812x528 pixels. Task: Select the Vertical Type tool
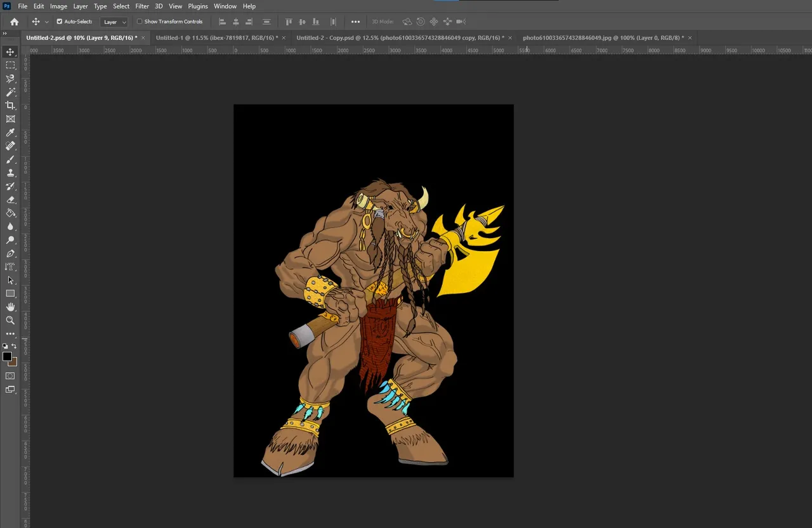(x=10, y=267)
